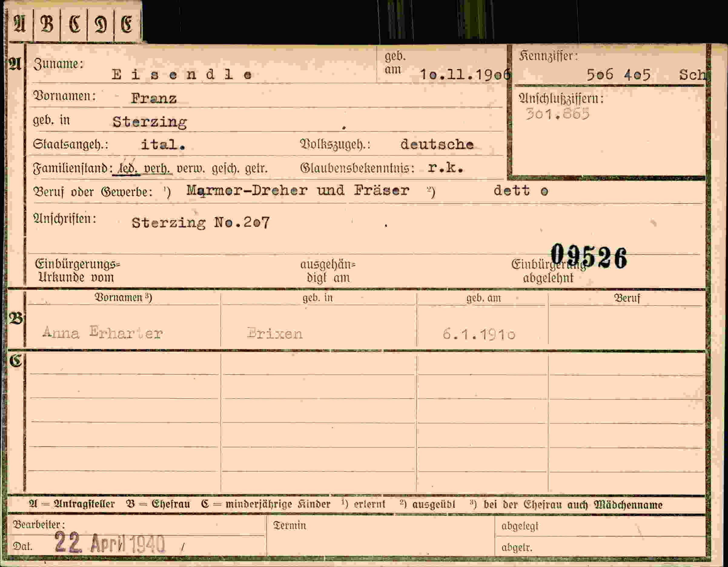This screenshot has height=567, width=728.
Task: Select the surname 'Eisendle'
Action: point(182,75)
